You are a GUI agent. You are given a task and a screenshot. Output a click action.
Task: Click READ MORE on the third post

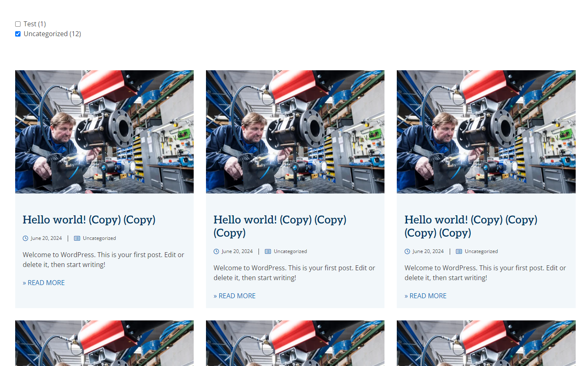point(426,296)
